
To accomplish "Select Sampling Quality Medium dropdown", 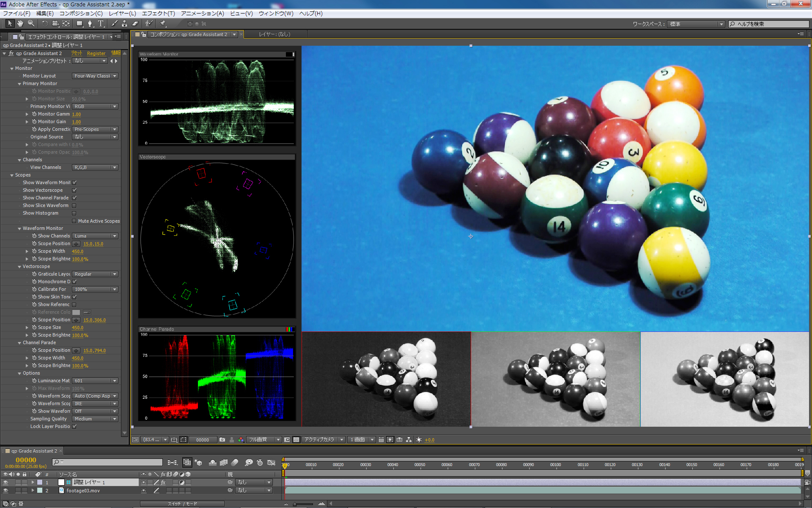I will coord(93,418).
